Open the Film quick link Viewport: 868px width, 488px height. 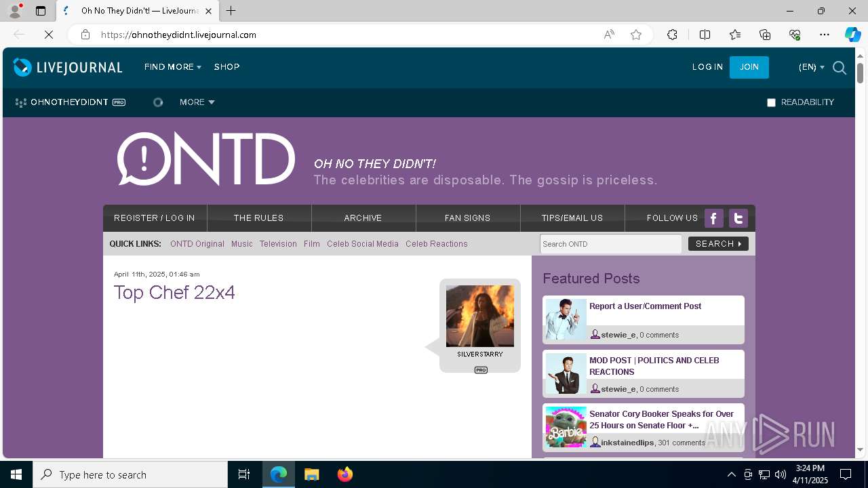312,244
